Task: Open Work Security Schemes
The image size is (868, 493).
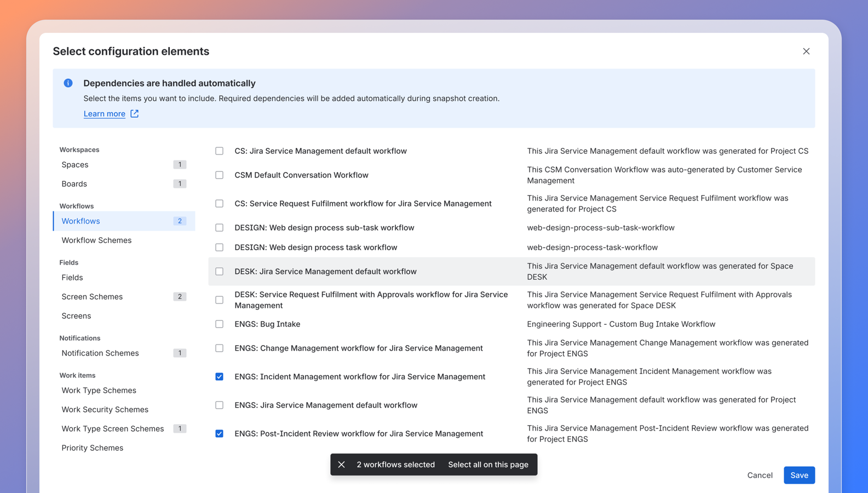Action: coord(124,410)
